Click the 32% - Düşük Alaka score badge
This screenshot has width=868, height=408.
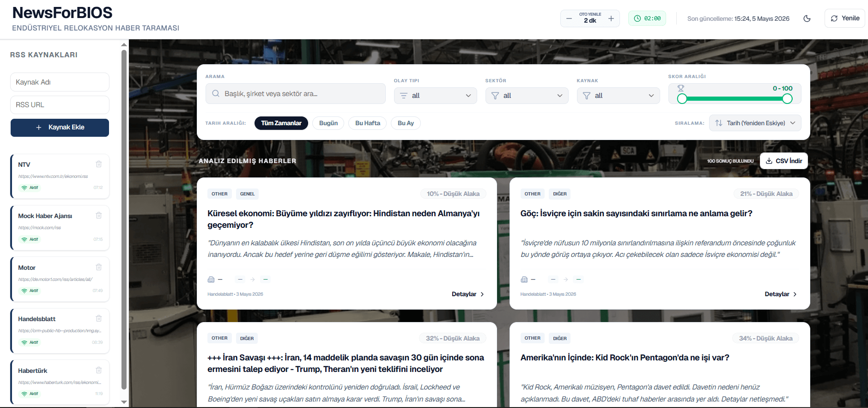pyautogui.click(x=453, y=338)
